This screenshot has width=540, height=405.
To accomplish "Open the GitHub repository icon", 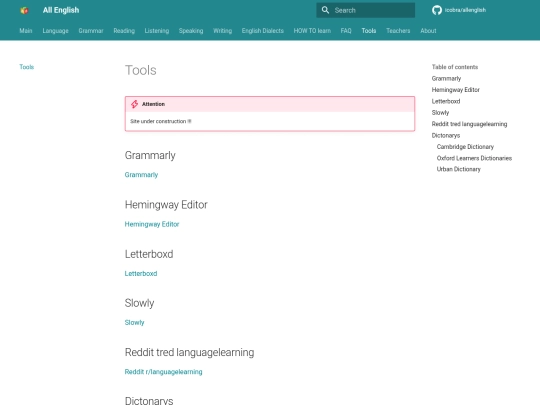I will (x=437, y=10).
